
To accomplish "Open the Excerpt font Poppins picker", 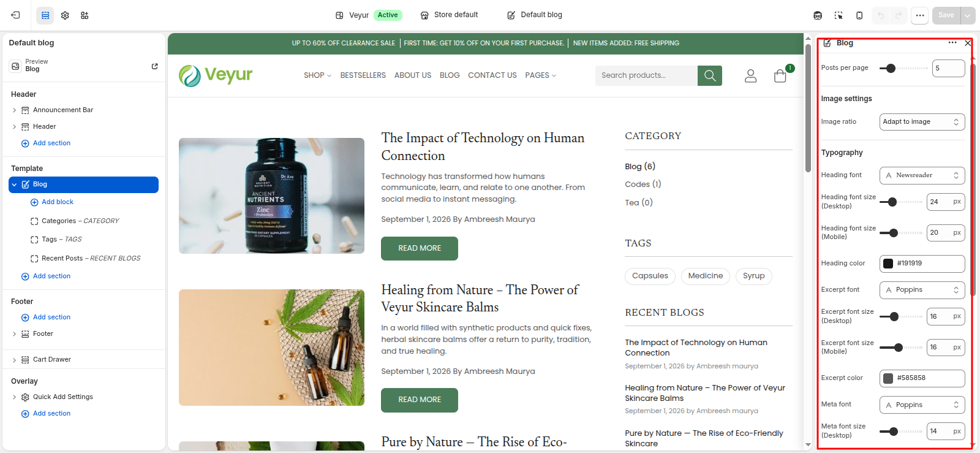I will pos(922,290).
